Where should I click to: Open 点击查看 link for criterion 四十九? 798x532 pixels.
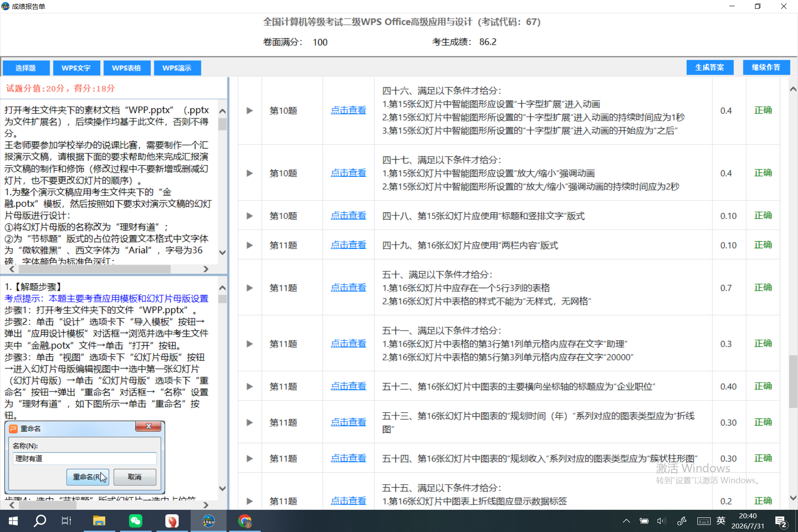click(348, 245)
